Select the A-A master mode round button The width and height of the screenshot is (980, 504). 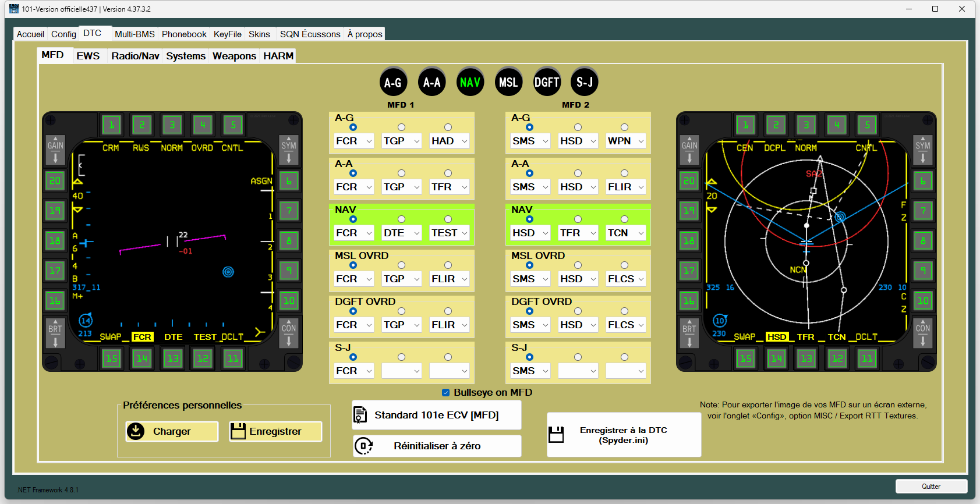(x=431, y=83)
